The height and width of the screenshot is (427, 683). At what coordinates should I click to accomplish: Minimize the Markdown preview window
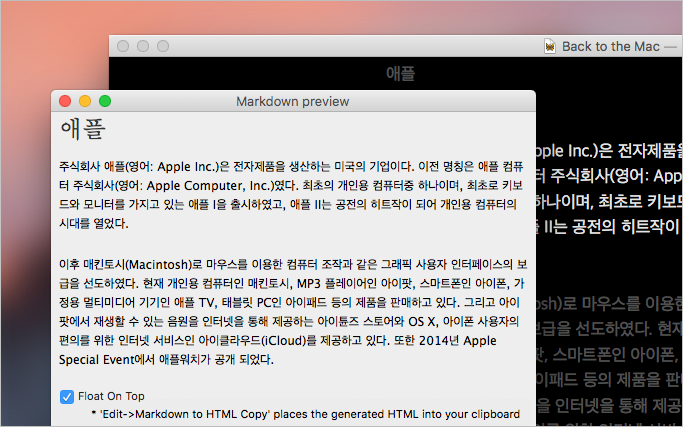coord(85,101)
